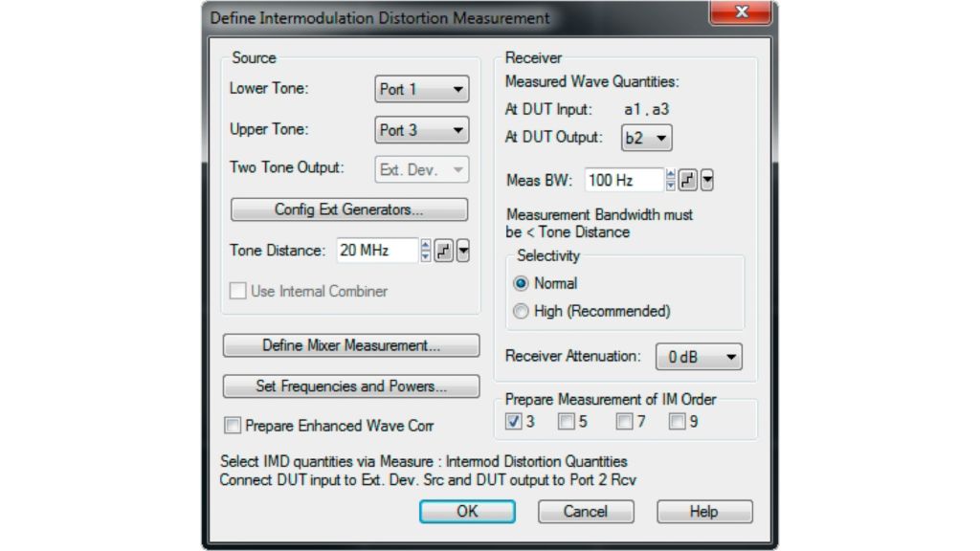
Task: Click the up-arrow spinner for Meas BW
Action: [670, 173]
